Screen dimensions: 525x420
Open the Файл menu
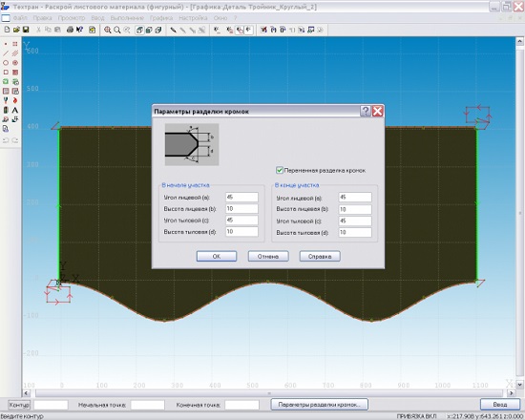coord(20,18)
